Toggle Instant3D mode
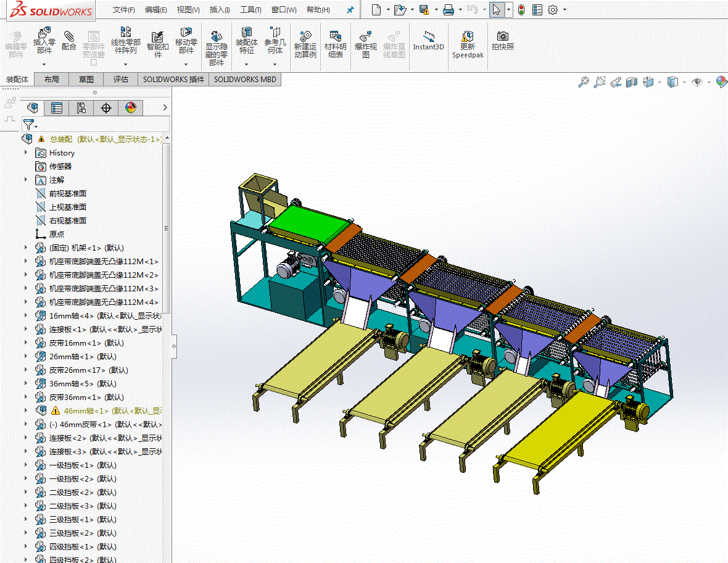 tap(429, 41)
